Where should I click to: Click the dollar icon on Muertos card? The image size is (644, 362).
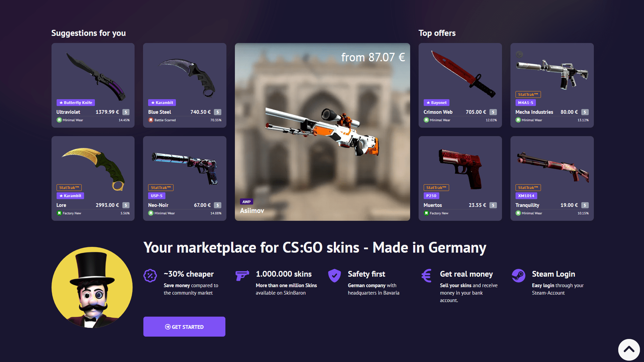point(493,205)
